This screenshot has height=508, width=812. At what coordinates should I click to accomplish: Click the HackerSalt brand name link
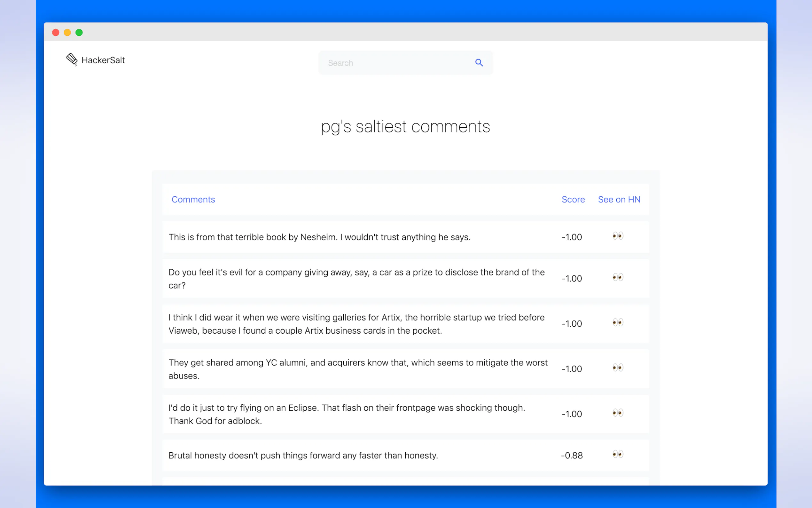click(x=103, y=60)
